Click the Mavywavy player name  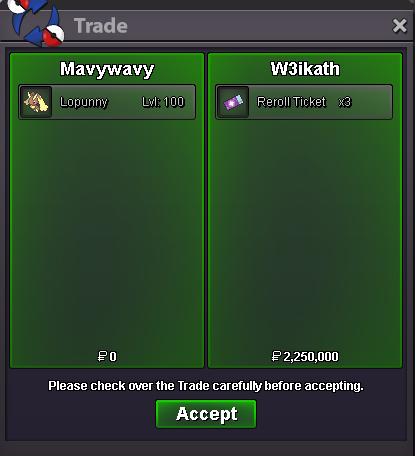coord(107,69)
